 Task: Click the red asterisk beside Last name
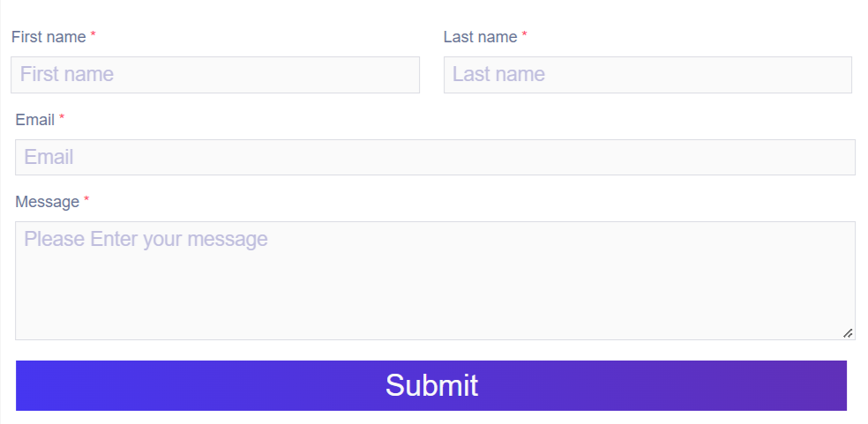[x=525, y=36]
